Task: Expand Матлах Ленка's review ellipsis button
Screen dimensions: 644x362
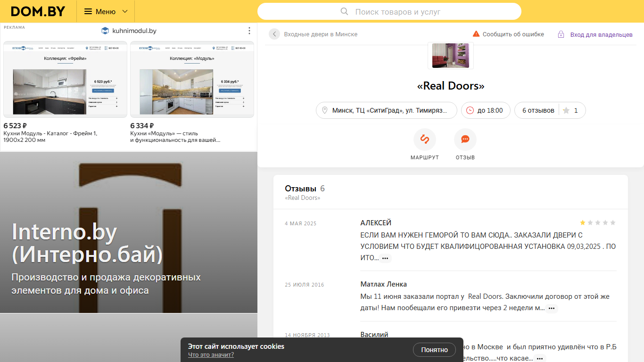Action: 552,308
